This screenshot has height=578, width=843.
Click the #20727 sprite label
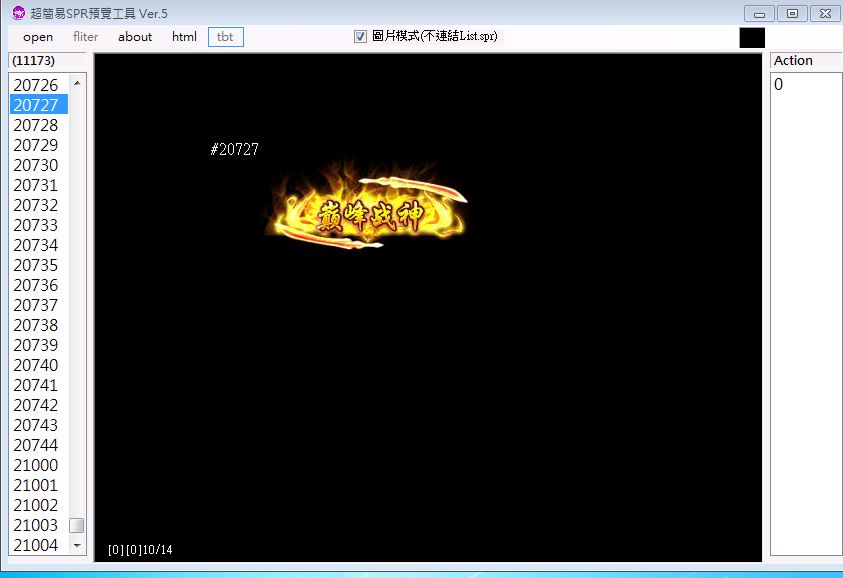234,149
